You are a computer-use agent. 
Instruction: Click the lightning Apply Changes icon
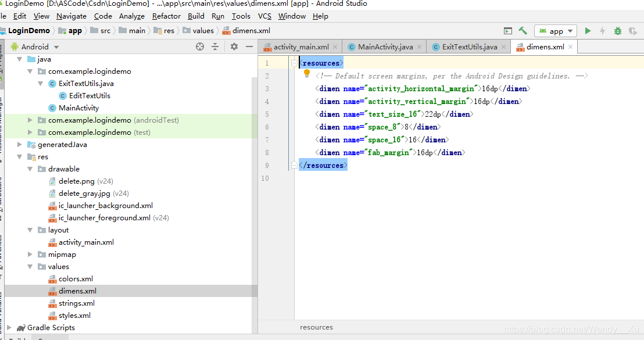(602, 31)
